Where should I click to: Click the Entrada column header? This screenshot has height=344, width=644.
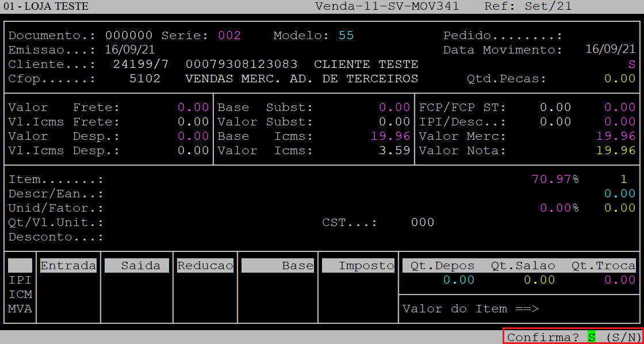click(68, 266)
